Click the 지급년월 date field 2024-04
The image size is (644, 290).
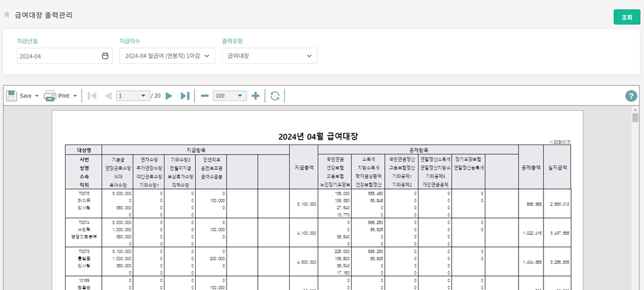pos(56,56)
